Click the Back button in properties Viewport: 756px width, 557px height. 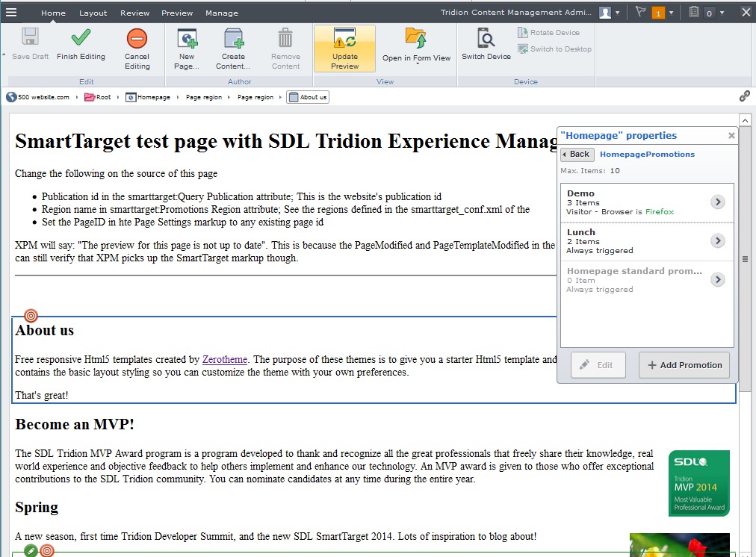coord(577,155)
